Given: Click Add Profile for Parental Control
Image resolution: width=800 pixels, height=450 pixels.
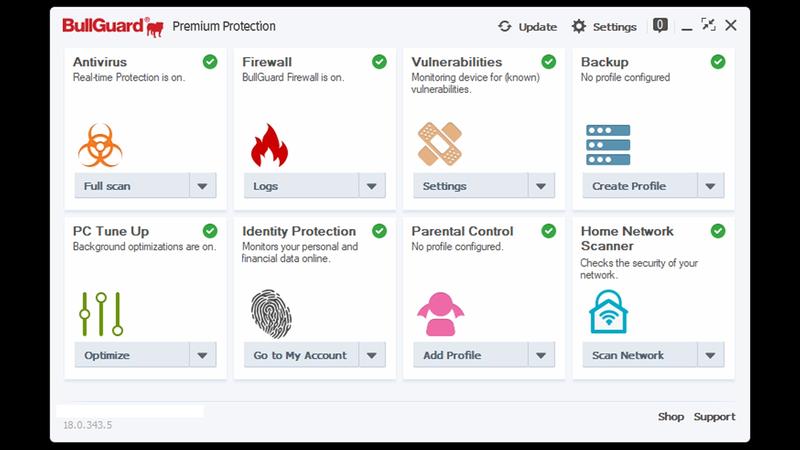Looking at the screenshot, I should (471, 355).
